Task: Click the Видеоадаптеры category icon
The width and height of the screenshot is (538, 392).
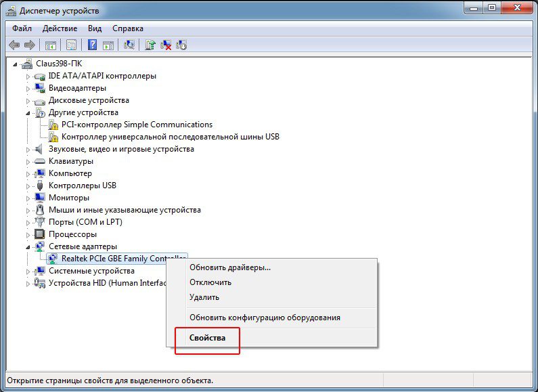Action: pos(40,88)
